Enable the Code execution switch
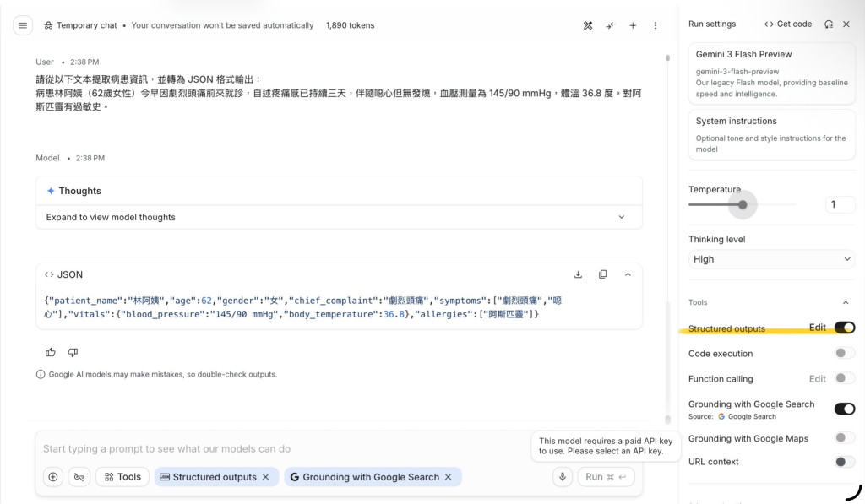The height and width of the screenshot is (504, 865). pyautogui.click(x=845, y=353)
